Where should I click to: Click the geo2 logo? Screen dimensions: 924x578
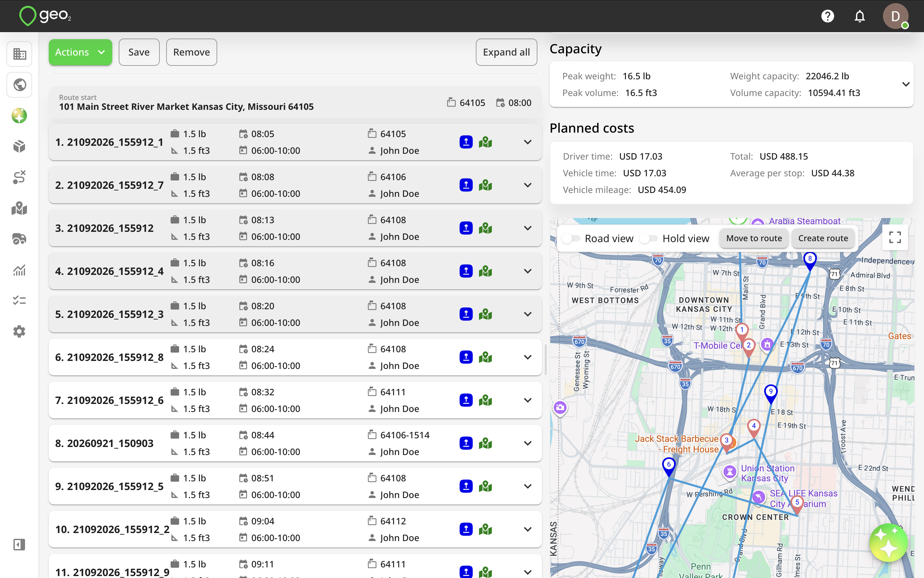(x=45, y=16)
